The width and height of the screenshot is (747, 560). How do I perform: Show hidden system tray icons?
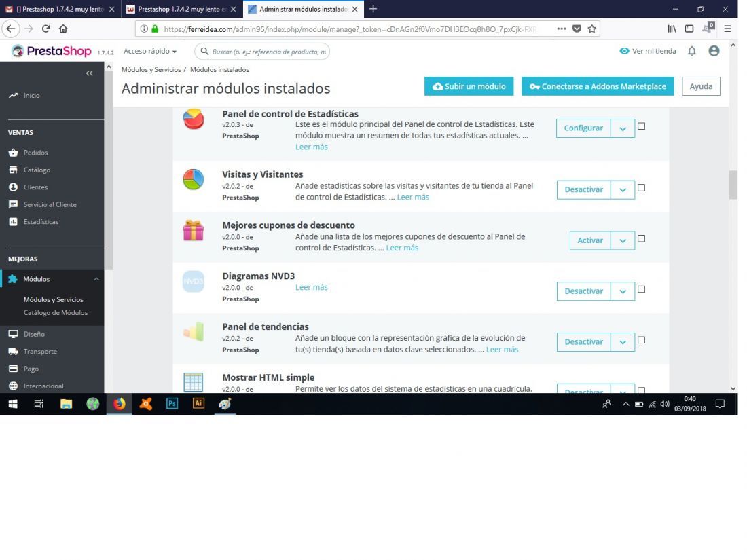[x=625, y=405]
